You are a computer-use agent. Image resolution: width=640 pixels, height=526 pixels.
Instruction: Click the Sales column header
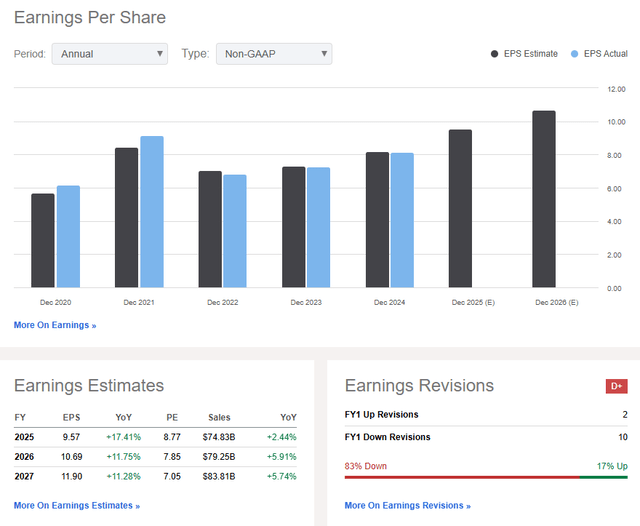(x=220, y=417)
